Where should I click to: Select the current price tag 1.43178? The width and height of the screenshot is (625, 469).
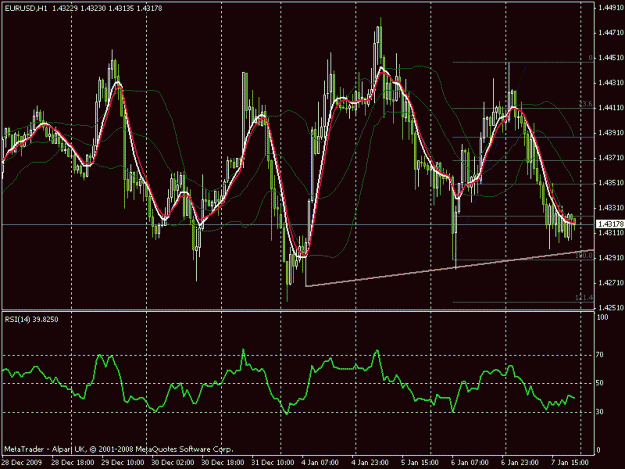click(610, 224)
